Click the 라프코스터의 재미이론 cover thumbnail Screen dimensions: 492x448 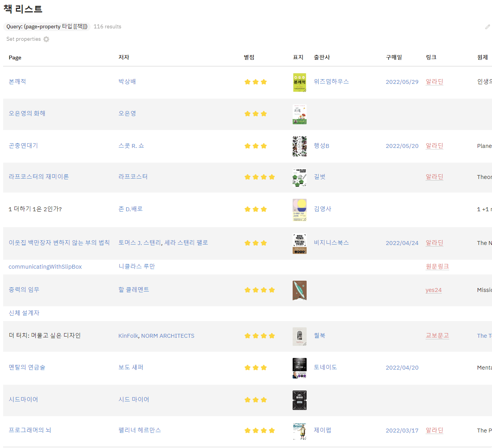click(300, 177)
